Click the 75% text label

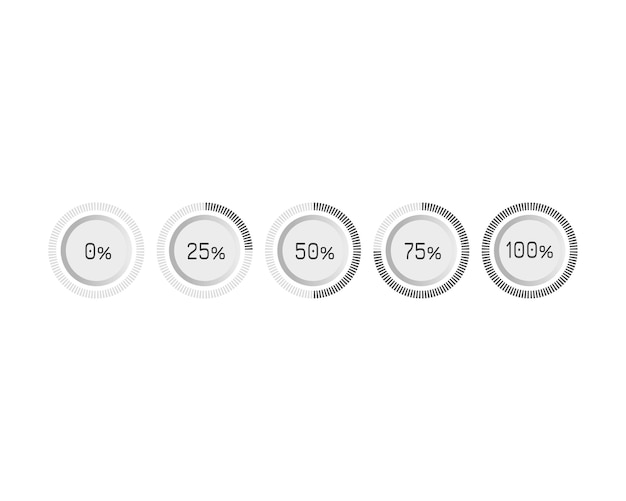click(x=423, y=252)
